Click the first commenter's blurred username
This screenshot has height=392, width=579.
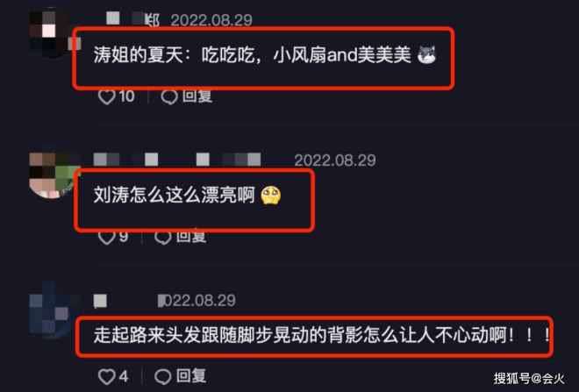click(x=133, y=19)
